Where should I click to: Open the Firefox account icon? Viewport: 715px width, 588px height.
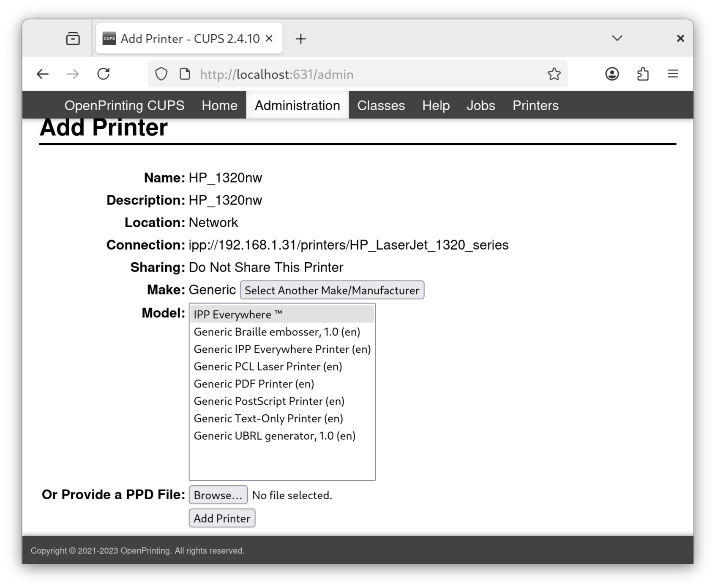click(612, 74)
